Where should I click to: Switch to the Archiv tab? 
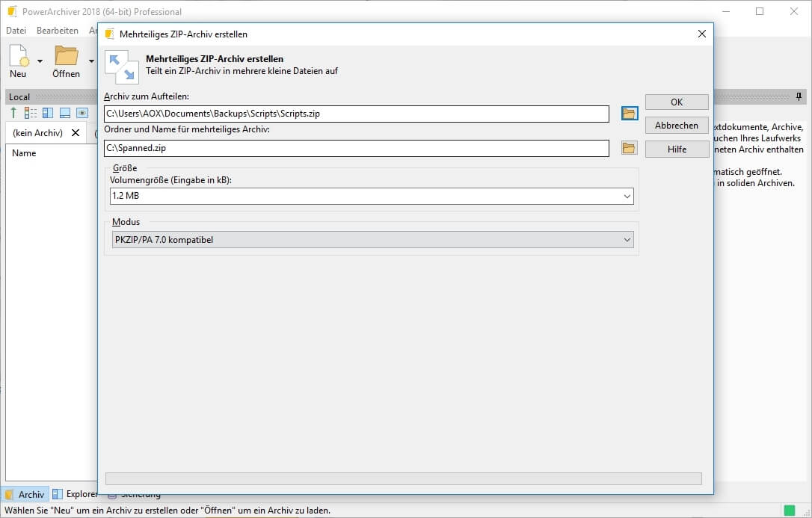pyautogui.click(x=25, y=494)
